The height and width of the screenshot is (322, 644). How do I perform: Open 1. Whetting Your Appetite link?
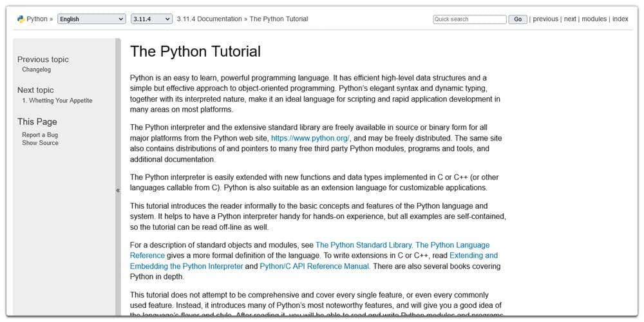pos(57,100)
